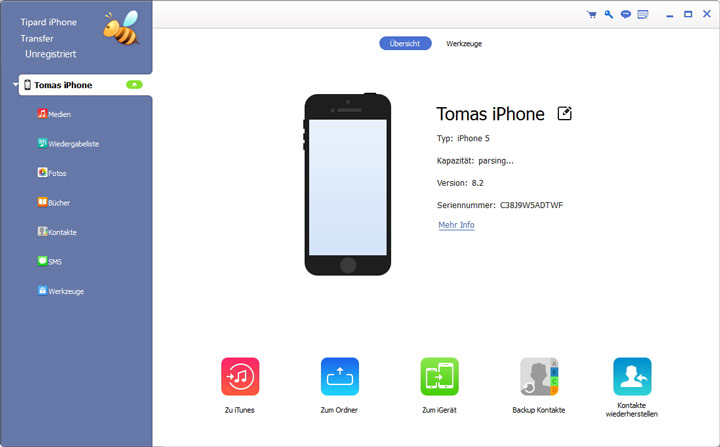The width and height of the screenshot is (720, 447).
Task: Click the Unregistriert status text
Action: (x=51, y=54)
